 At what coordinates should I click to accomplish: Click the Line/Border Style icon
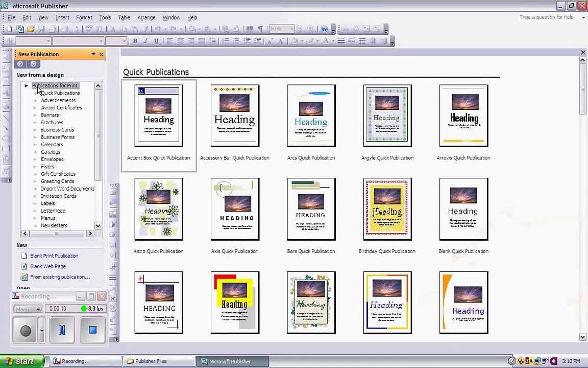click(x=341, y=41)
